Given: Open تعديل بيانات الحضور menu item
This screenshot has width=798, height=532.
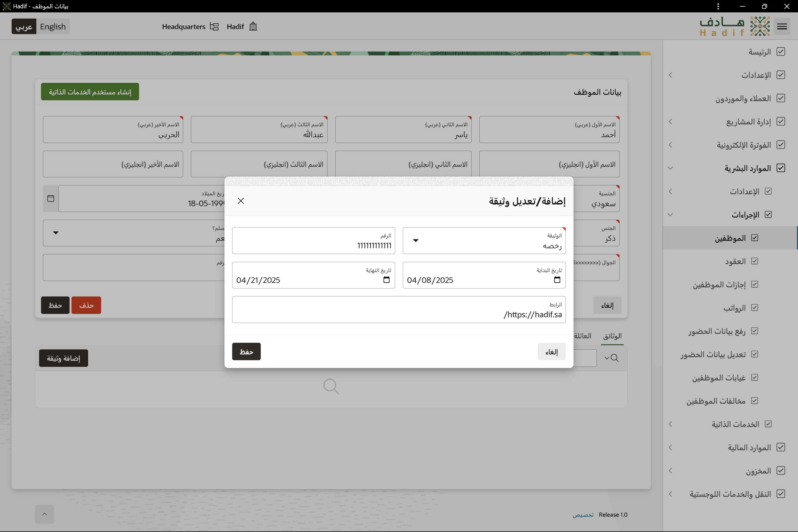Looking at the screenshot, I should [x=713, y=354].
